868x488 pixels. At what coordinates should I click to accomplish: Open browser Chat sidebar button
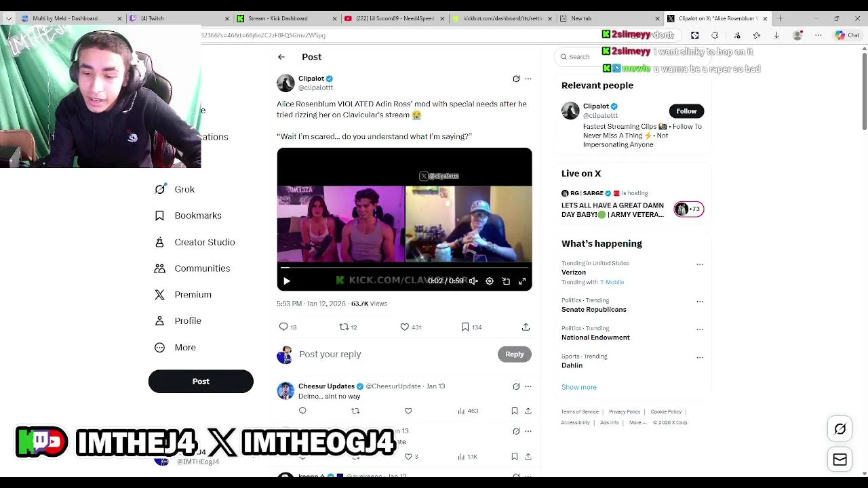click(848, 35)
